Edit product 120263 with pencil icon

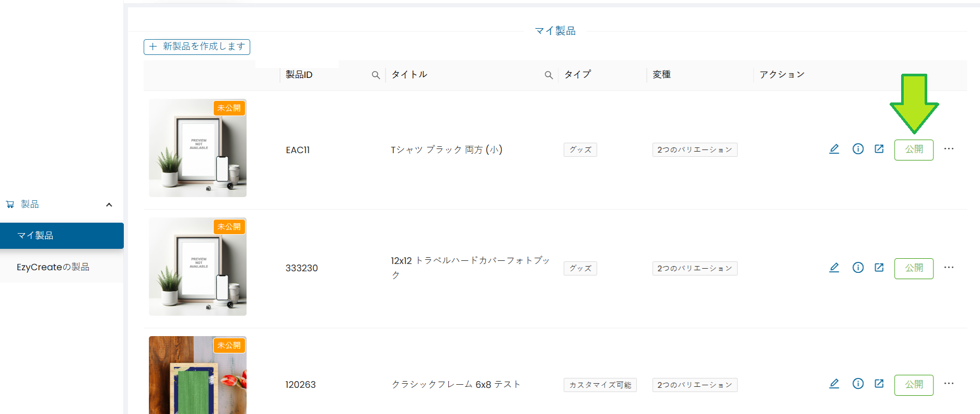[834, 384]
